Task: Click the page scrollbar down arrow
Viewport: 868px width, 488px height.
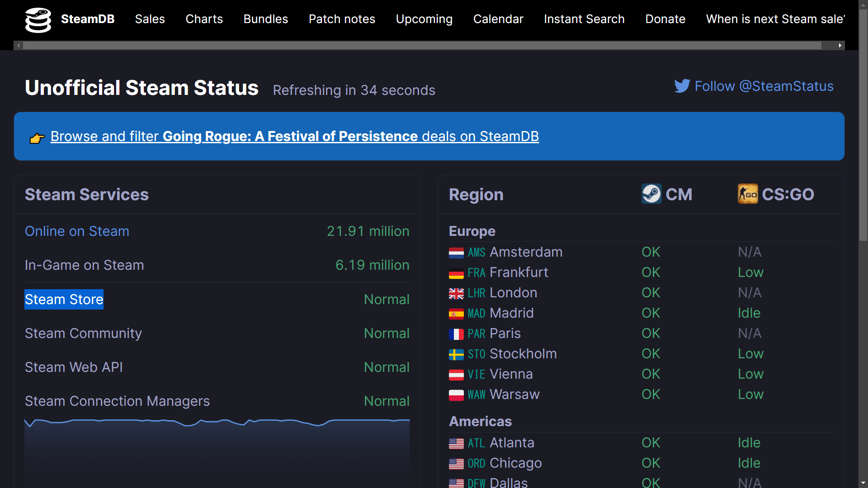Action: (x=863, y=483)
